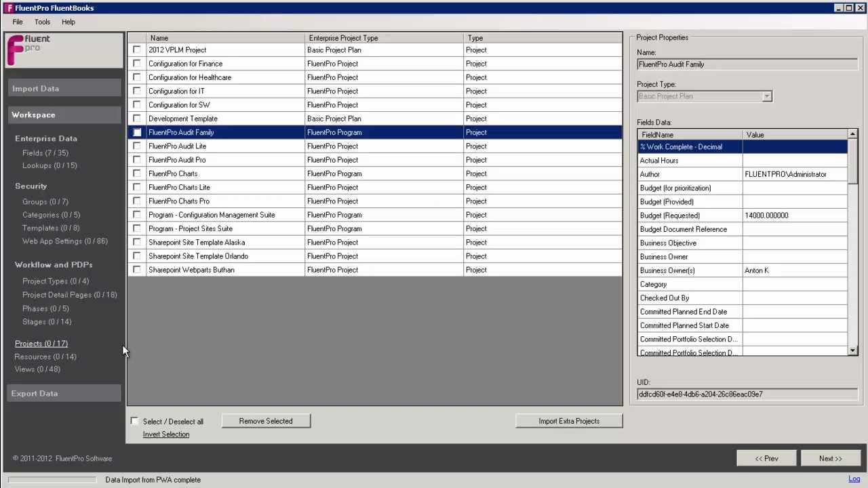868x488 pixels.
Task: Open the Tools menu
Action: (42, 22)
